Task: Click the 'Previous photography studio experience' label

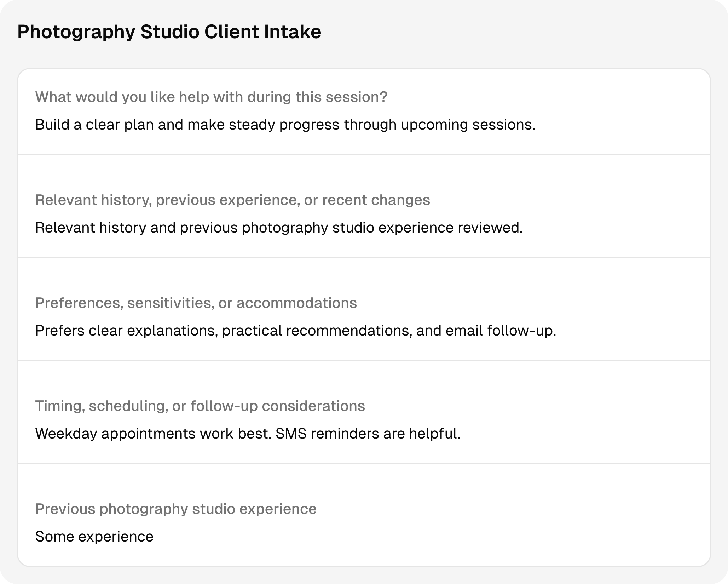Action: [176, 509]
